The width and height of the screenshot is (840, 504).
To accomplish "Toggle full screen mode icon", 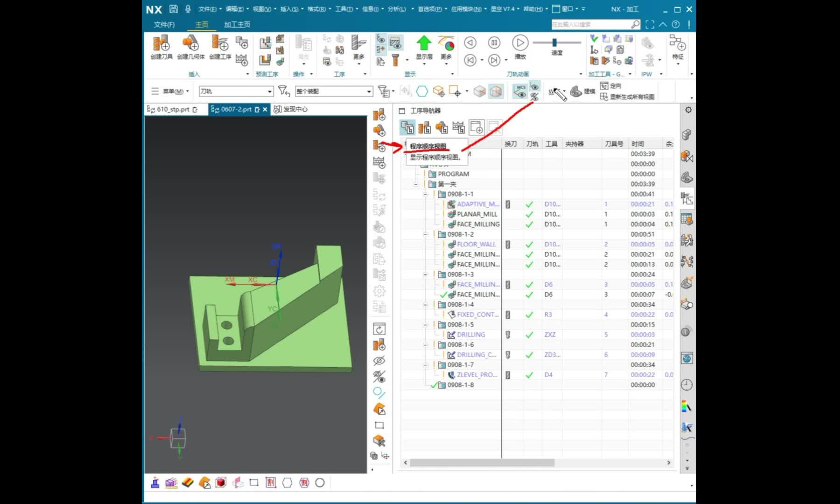I will coord(650,24).
